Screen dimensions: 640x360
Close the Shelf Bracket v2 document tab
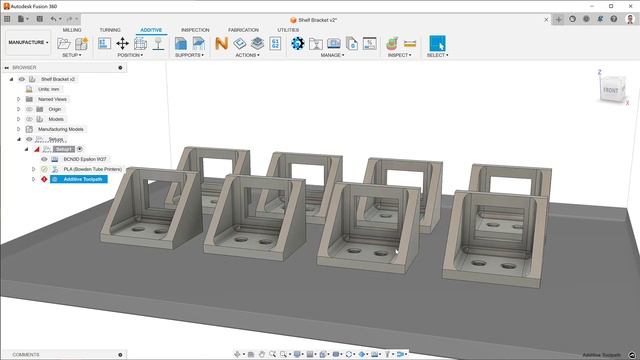[547, 20]
